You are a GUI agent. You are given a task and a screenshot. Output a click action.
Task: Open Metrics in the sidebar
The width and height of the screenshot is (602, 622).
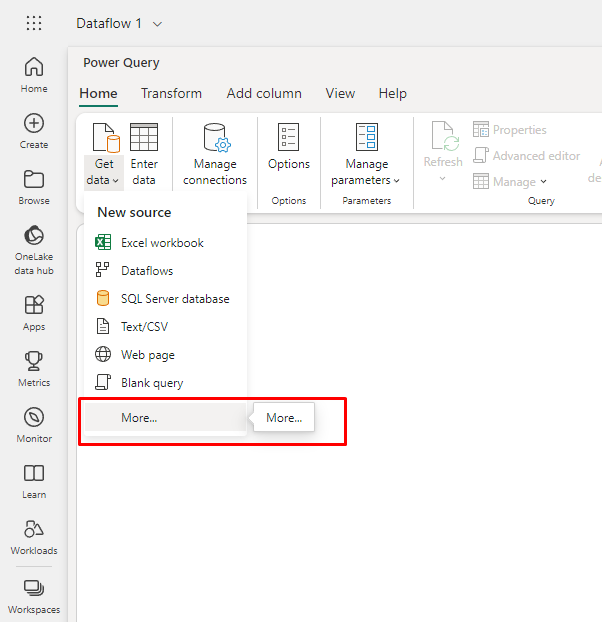(34, 369)
